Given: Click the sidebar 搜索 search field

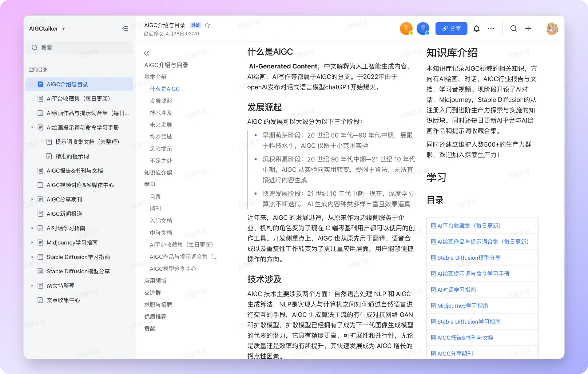Looking at the screenshot, I should (79, 48).
